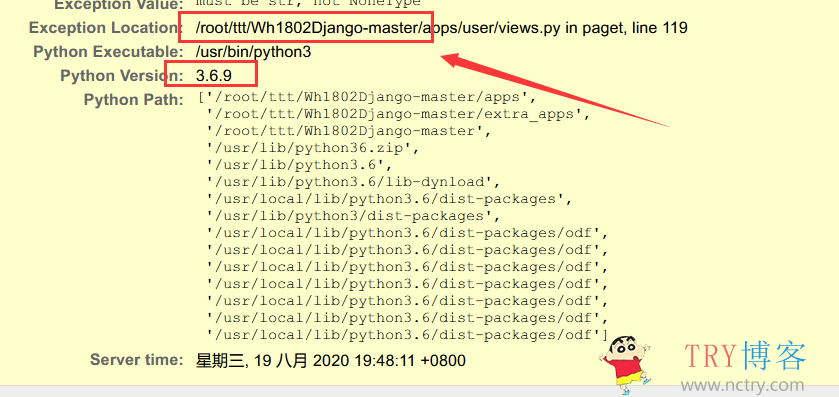
Task: Select the "must be str, not NoneType" text
Action: (308, 3)
